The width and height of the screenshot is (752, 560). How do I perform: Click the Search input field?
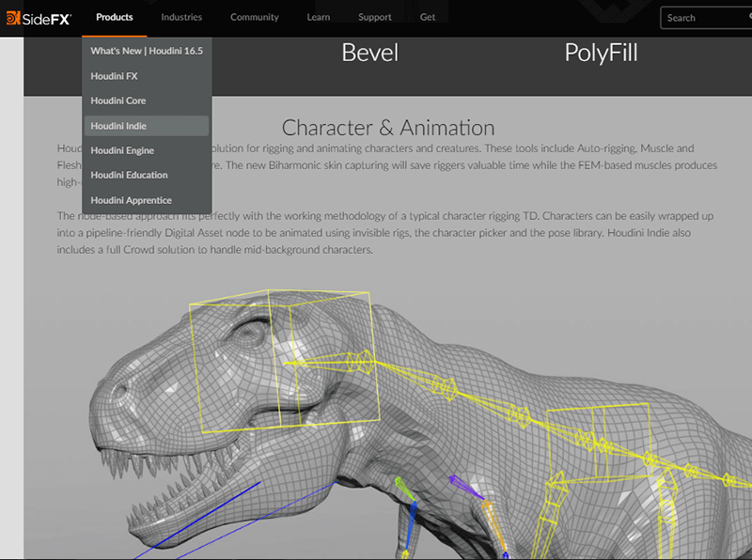[706, 18]
